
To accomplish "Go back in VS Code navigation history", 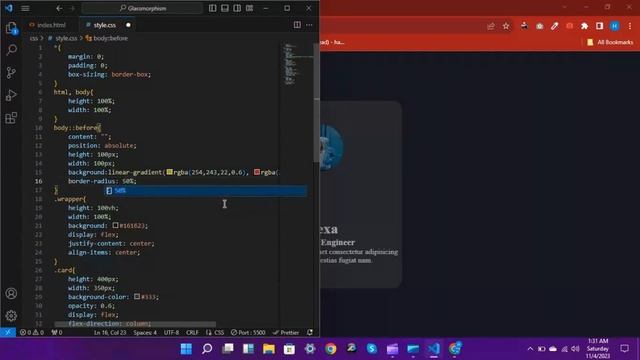I will [x=60, y=8].
